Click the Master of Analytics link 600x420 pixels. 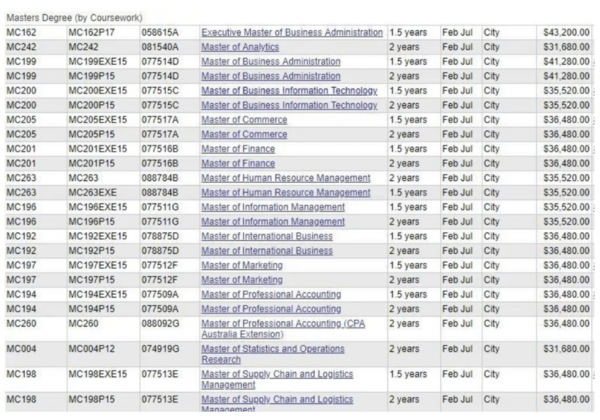[x=240, y=47]
